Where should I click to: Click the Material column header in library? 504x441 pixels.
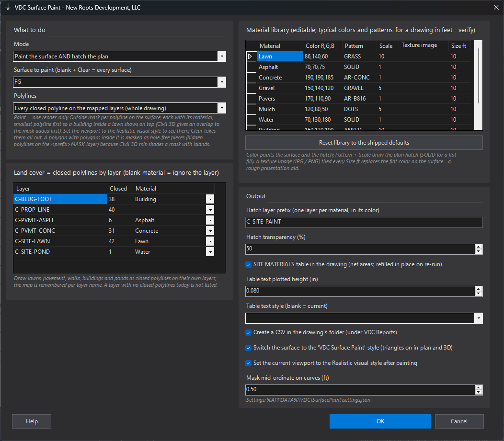[280, 46]
